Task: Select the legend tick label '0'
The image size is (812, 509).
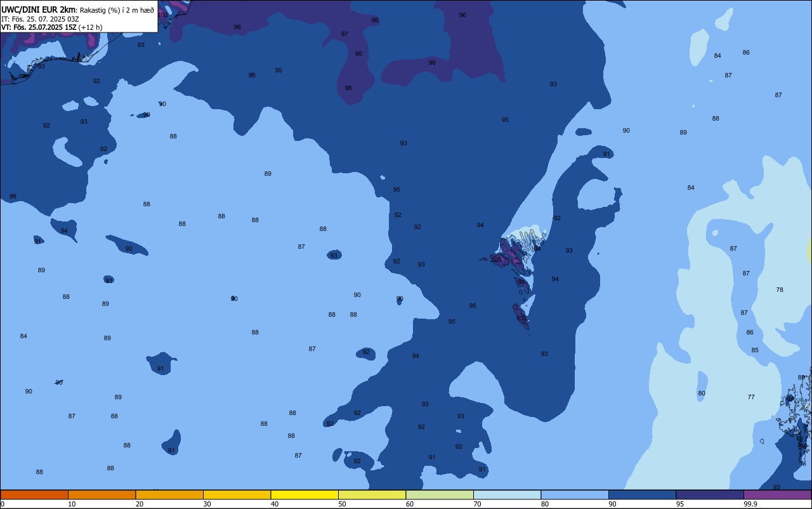Action: (x=3, y=504)
